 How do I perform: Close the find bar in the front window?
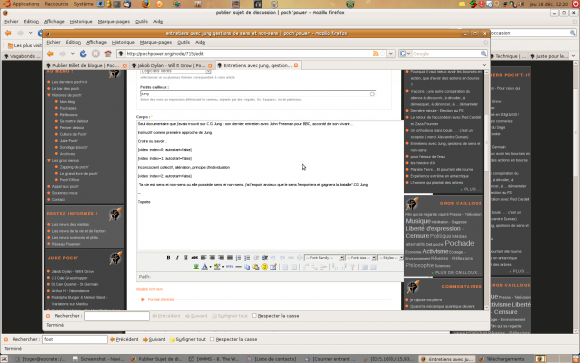click(x=48, y=316)
